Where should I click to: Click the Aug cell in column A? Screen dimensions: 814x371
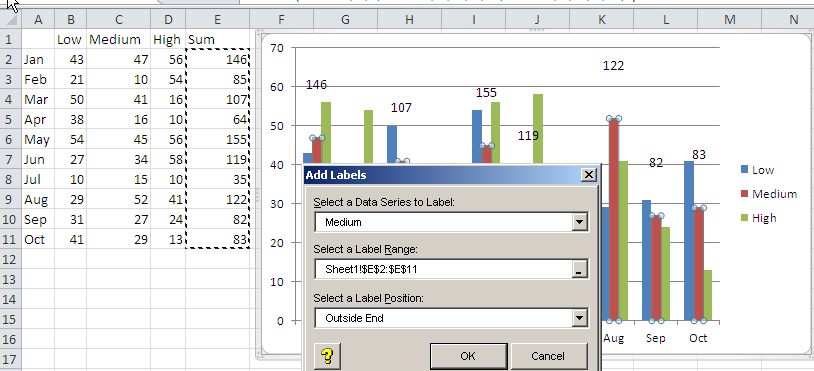pos(38,199)
